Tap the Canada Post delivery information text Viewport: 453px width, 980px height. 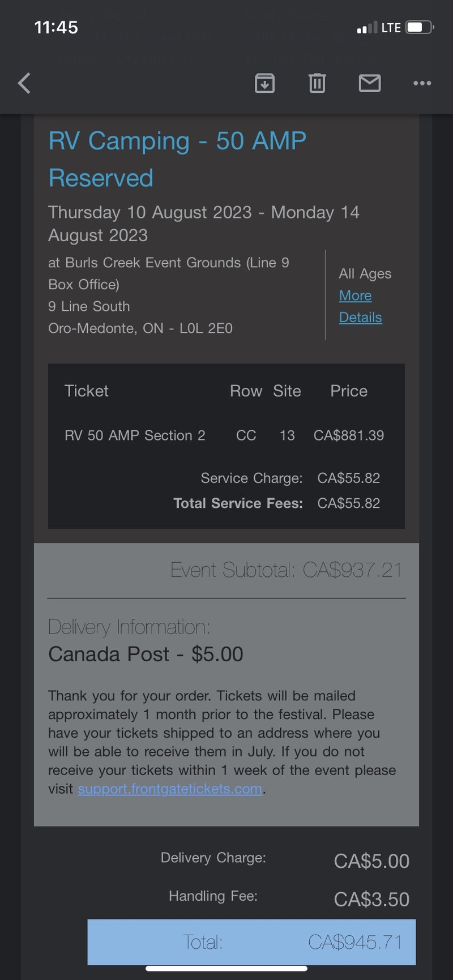[146, 654]
